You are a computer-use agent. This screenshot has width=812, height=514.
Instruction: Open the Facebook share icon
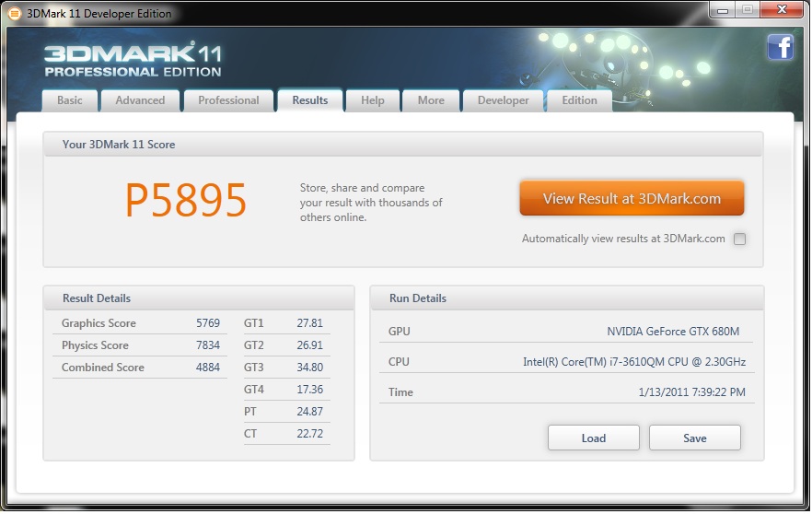click(781, 47)
